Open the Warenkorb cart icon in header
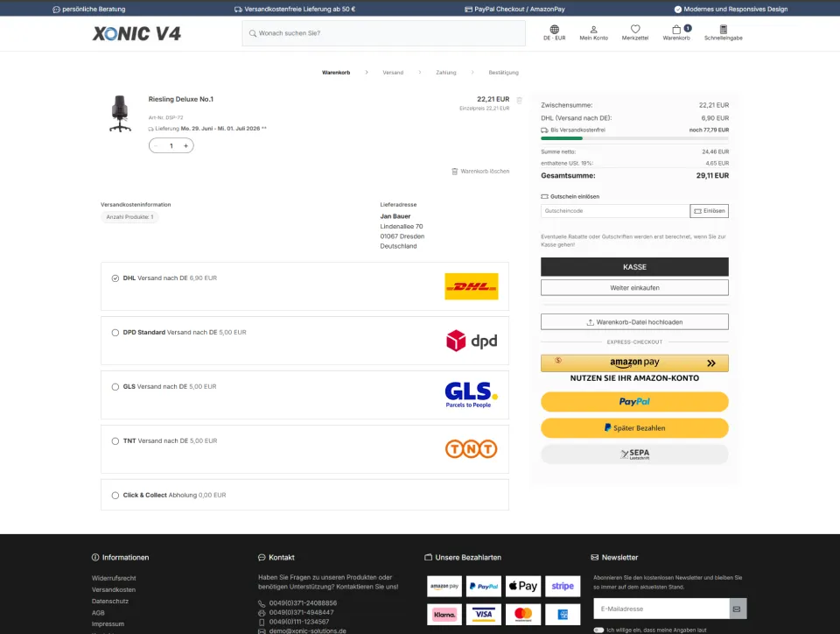 (676, 32)
